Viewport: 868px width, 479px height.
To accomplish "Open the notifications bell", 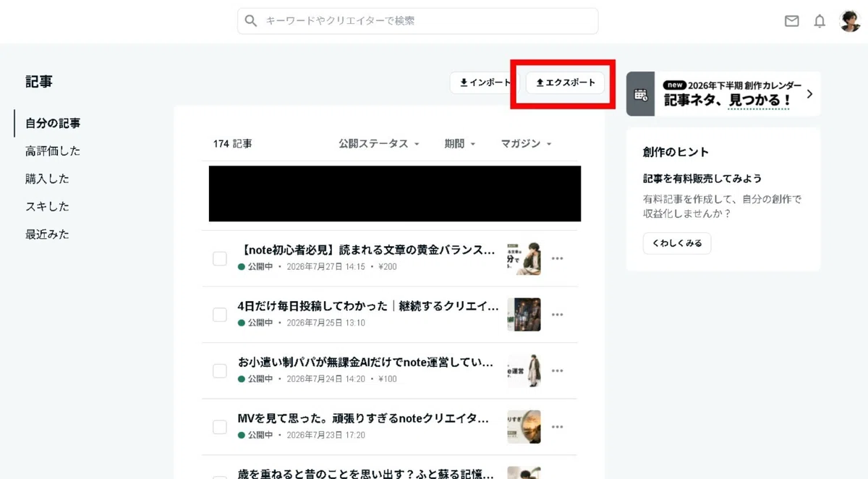I will (820, 21).
